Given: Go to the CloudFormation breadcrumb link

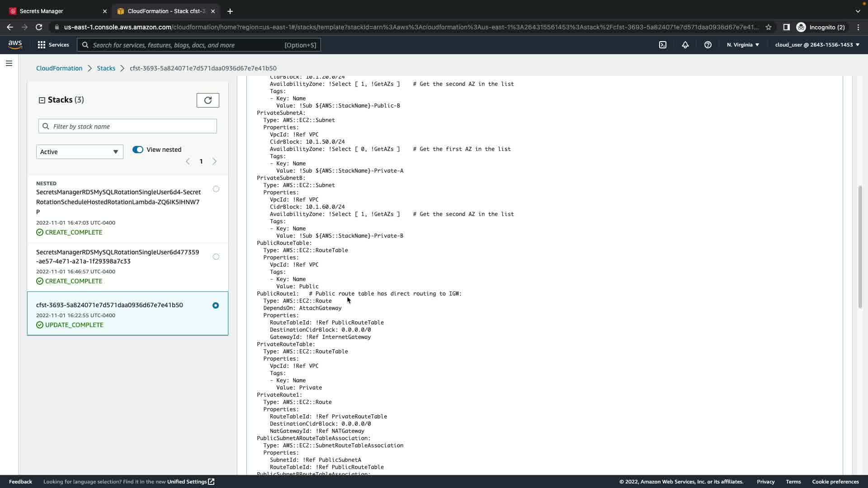Looking at the screenshot, I should click(59, 68).
